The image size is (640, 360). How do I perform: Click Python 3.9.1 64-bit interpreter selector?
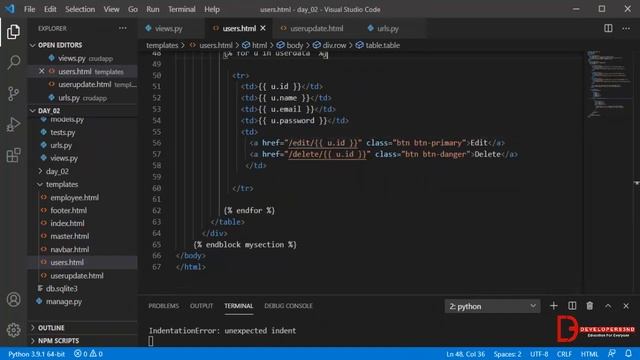pyautogui.click(x=36, y=354)
